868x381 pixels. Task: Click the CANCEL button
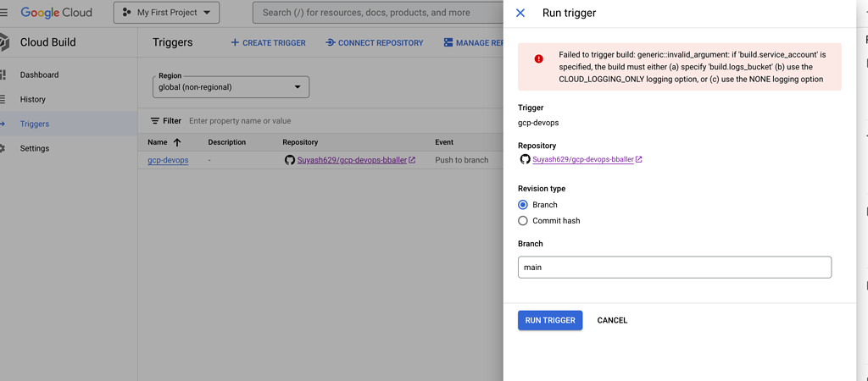tap(612, 320)
